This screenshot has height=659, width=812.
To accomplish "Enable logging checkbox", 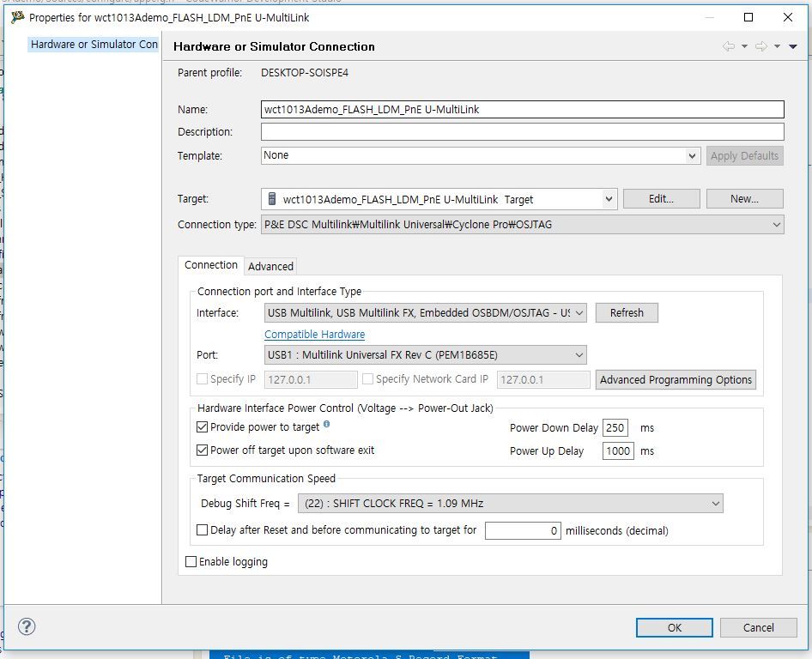I will pyautogui.click(x=191, y=562).
